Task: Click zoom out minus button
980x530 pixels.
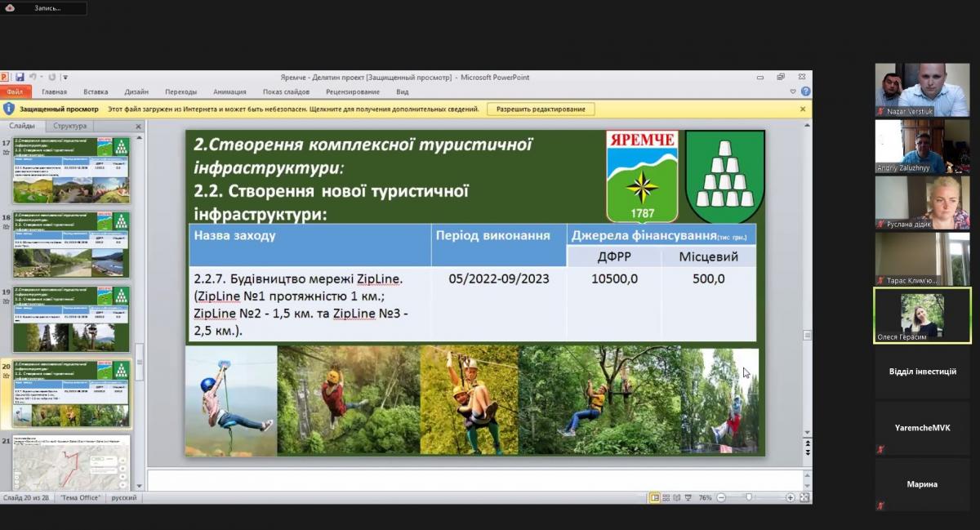Action: [720, 497]
